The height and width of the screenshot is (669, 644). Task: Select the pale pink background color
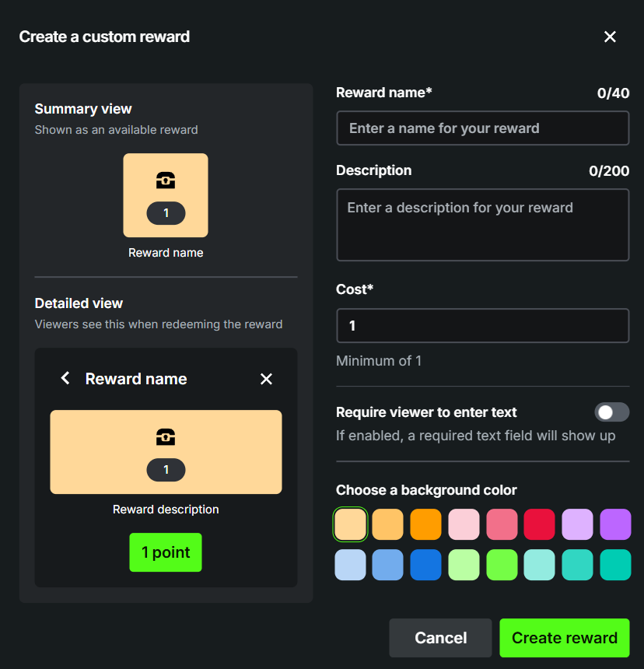point(464,524)
